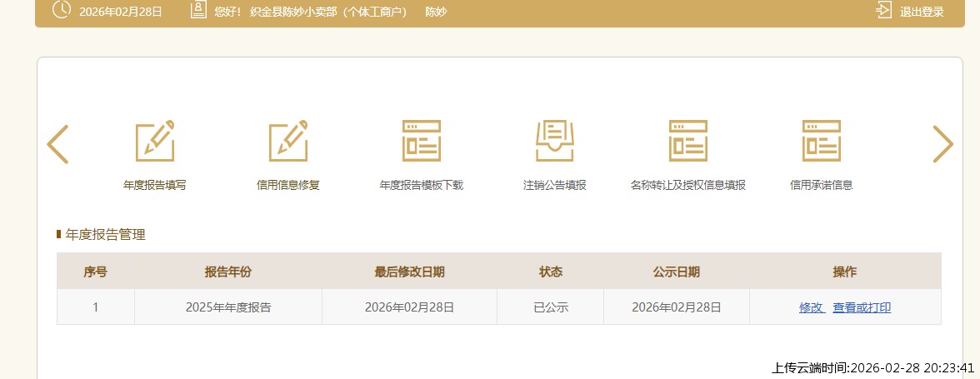This screenshot has width=980, height=379.
Task: Open the 注销公告填报 inbox icon
Action: click(555, 141)
